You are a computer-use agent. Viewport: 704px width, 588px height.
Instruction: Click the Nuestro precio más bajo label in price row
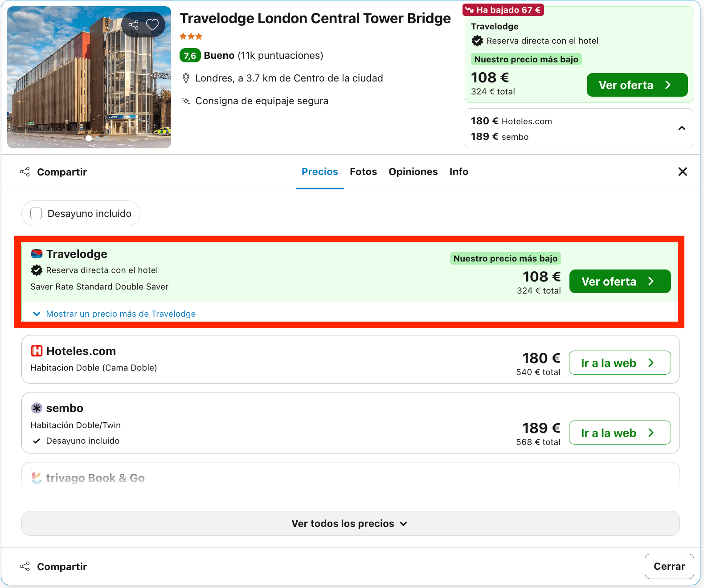point(505,258)
